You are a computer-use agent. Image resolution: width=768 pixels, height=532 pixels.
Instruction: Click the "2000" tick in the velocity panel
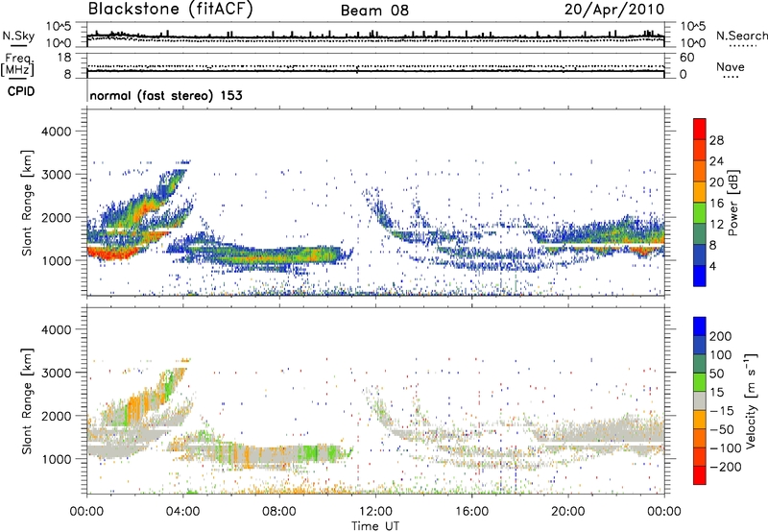tap(57, 416)
